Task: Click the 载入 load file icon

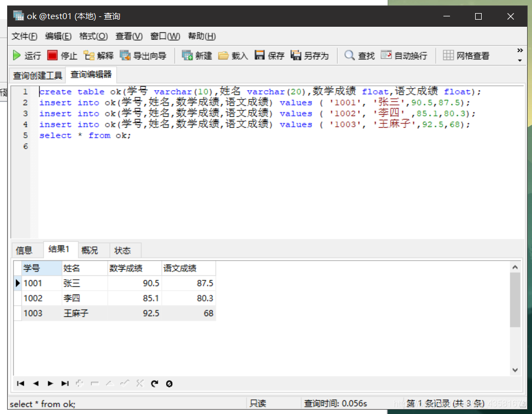Action: [x=232, y=55]
